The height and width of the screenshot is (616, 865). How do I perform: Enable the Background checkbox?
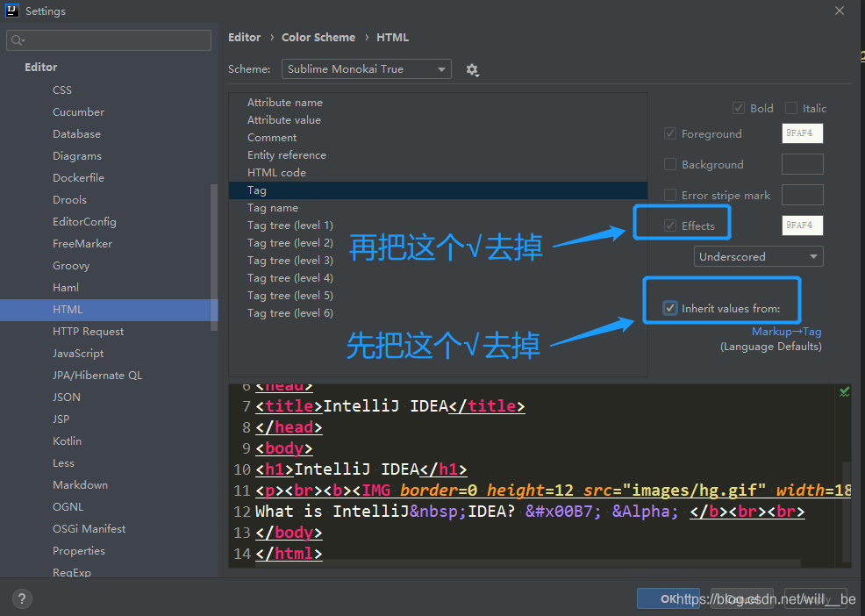(x=669, y=164)
